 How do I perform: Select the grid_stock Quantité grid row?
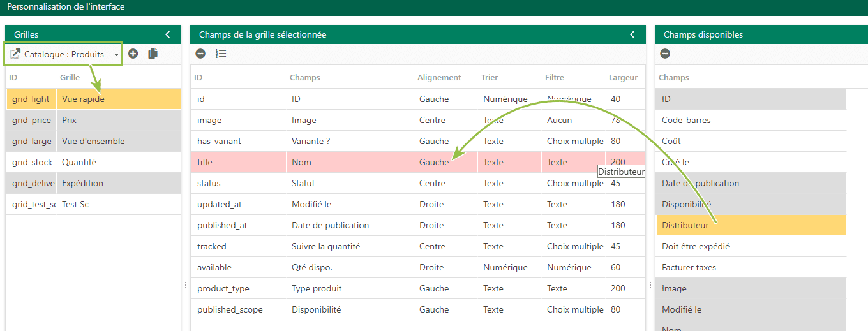(x=94, y=162)
